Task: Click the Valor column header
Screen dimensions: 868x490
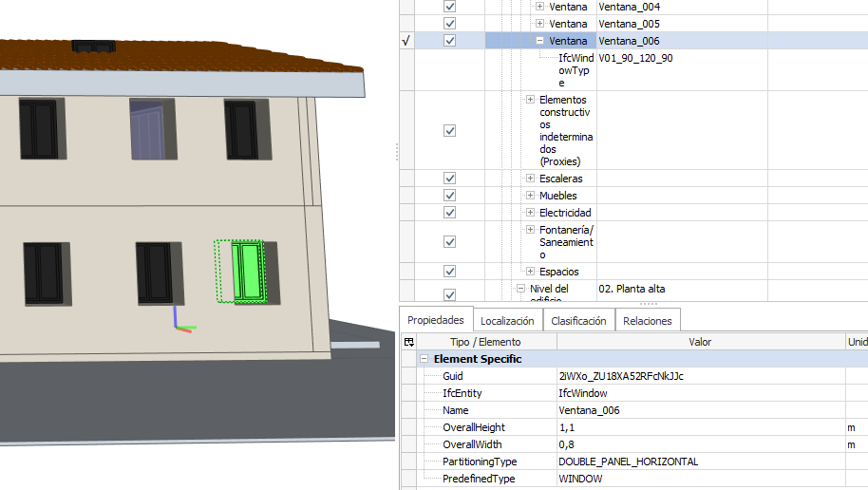Action: 700,342
